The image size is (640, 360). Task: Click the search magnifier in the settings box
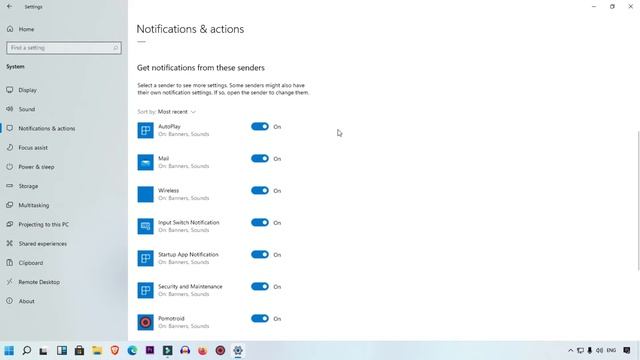coord(116,48)
